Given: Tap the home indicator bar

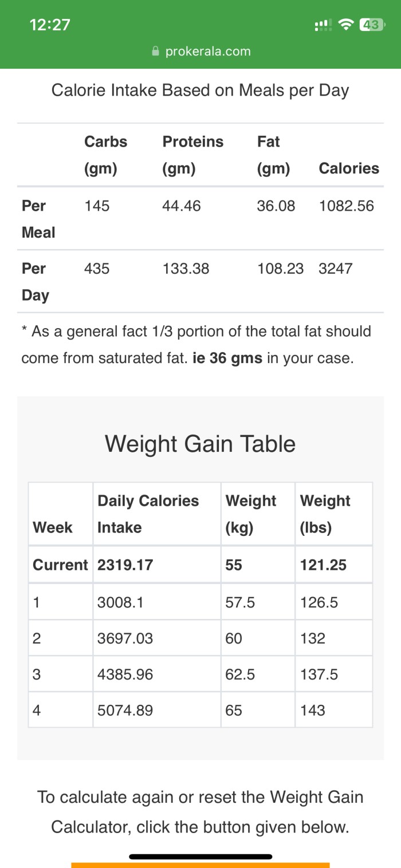Looking at the screenshot, I should pos(200,857).
